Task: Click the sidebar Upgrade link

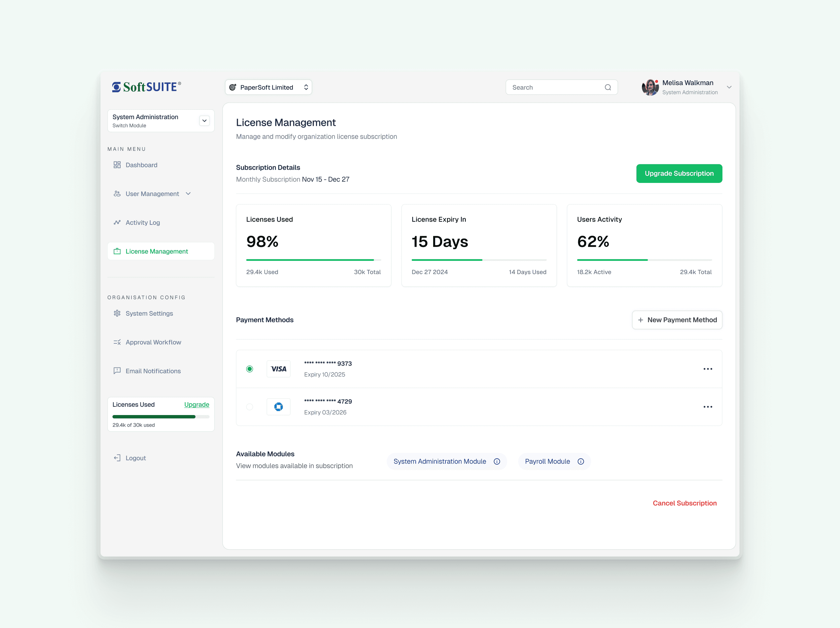Action: [197, 404]
